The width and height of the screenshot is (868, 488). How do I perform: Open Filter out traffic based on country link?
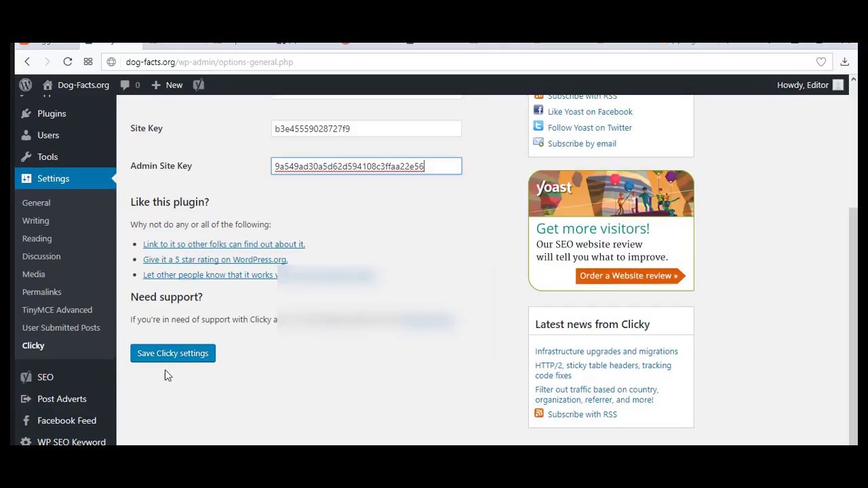click(x=597, y=394)
